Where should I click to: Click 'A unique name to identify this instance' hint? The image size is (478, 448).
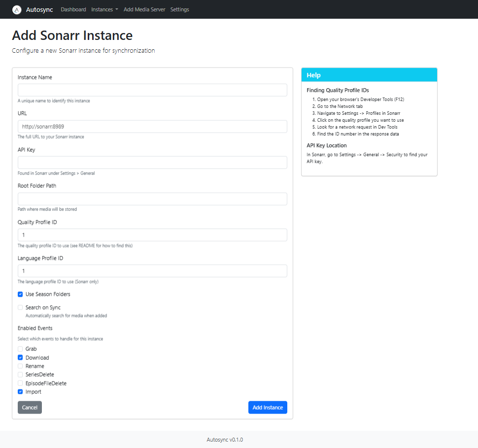coord(54,101)
